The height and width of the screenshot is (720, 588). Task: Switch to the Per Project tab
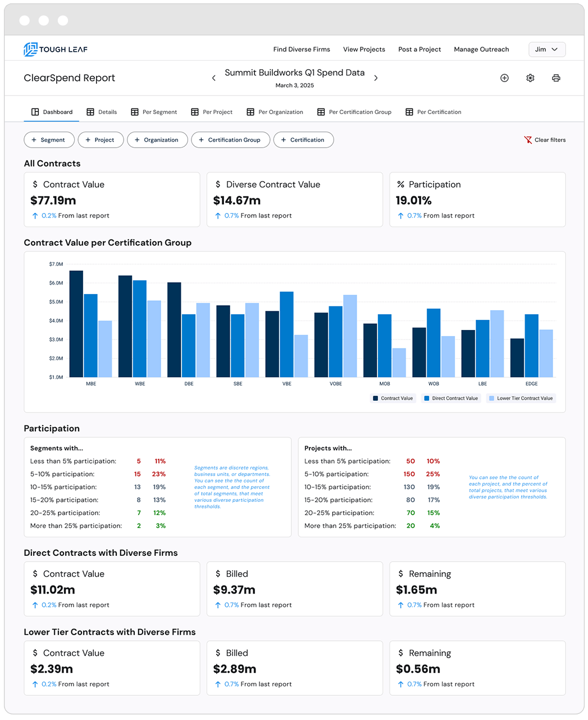tap(212, 112)
